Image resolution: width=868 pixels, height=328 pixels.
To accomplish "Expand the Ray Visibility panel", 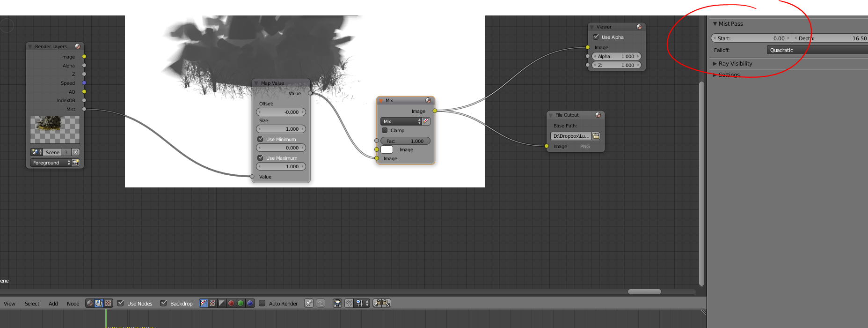I will coord(715,63).
